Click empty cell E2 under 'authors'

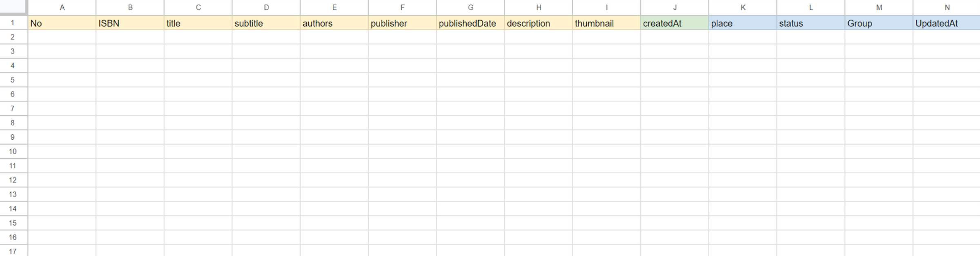334,37
